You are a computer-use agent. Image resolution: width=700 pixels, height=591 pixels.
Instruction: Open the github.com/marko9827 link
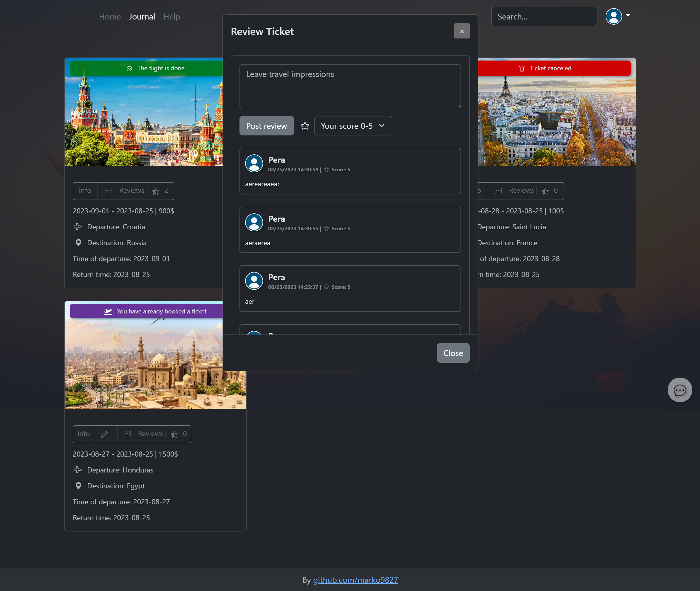355,580
